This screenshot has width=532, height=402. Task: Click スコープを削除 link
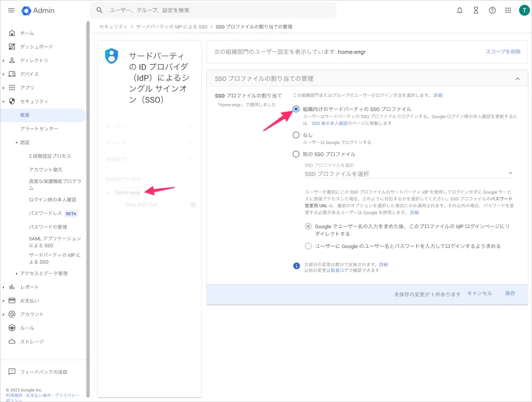[503, 52]
